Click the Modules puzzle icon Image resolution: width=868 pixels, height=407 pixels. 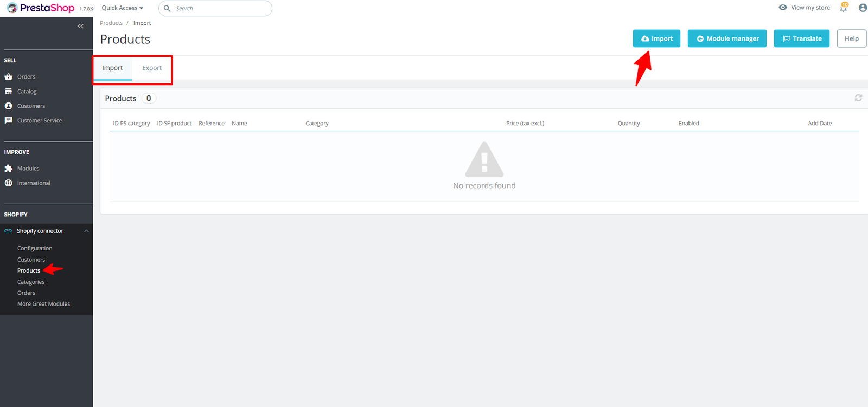[x=8, y=169]
